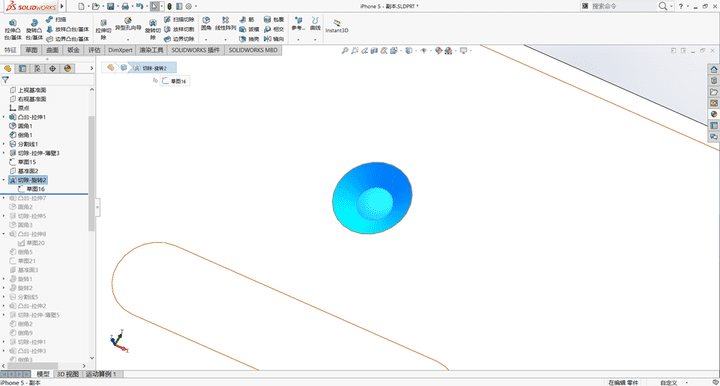Open the DisplayManager color ball tab

68,68
